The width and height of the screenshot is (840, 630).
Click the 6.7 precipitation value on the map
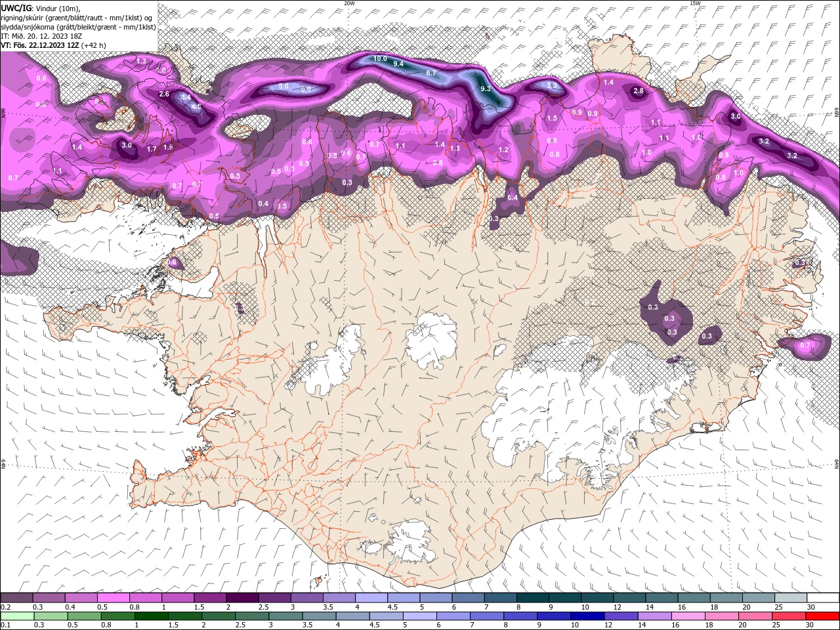click(x=431, y=73)
